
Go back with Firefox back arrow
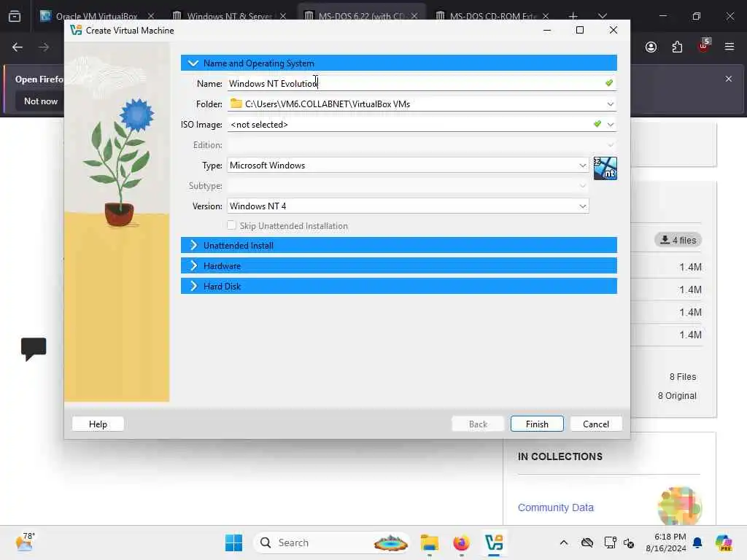pos(18,47)
